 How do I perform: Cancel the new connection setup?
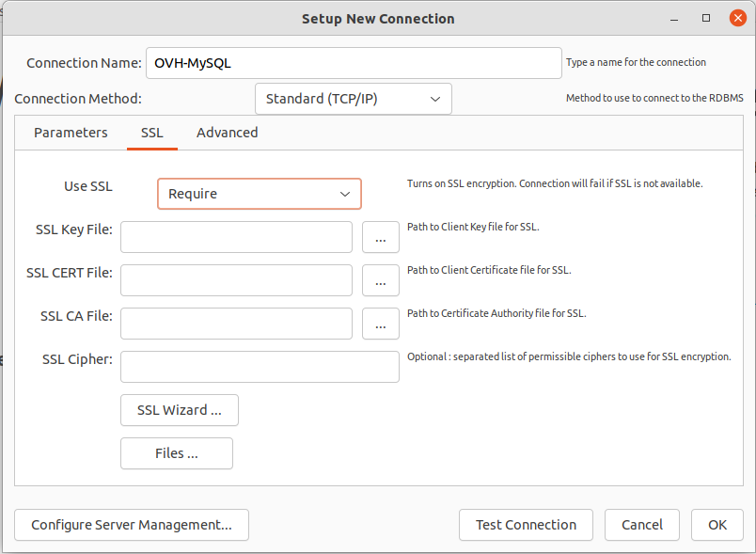pos(642,525)
